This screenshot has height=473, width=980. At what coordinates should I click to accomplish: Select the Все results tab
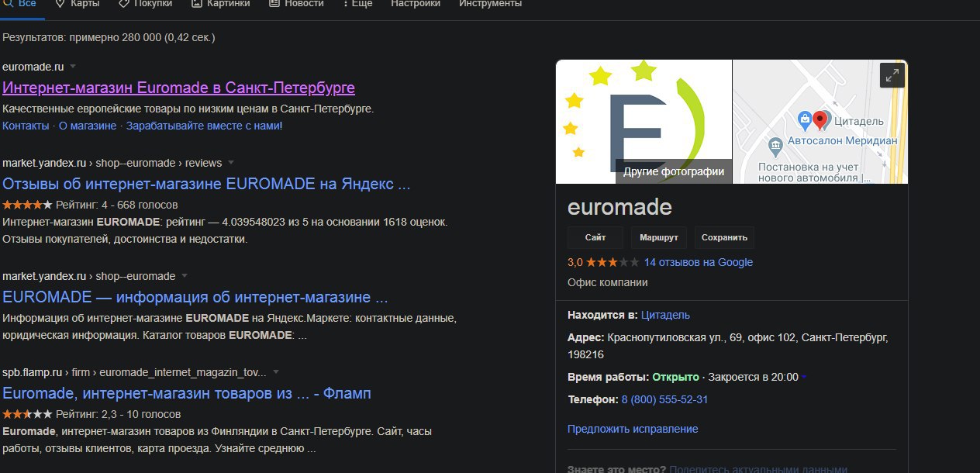(21, 4)
